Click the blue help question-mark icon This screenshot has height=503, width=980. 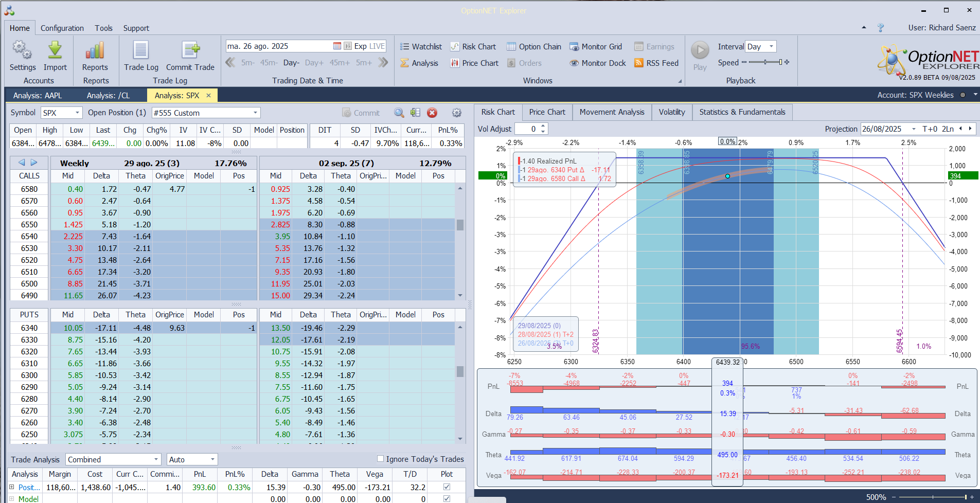coord(881,28)
